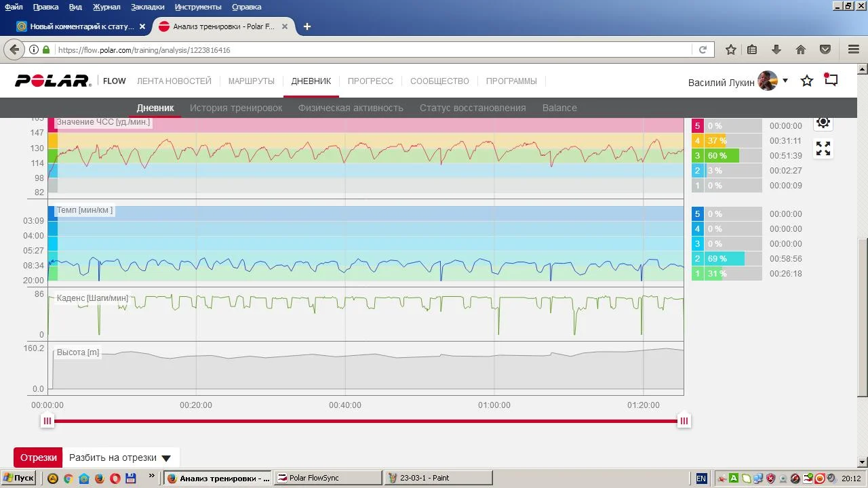Click the URL address bar field
Viewport: 868px width, 488px height.
coord(373,49)
